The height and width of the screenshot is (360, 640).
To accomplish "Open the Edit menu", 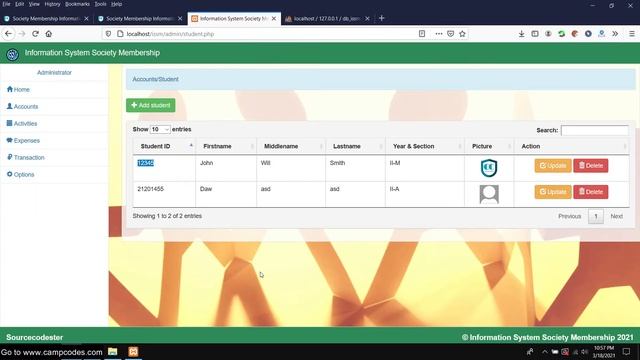I will pyautogui.click(x=20, y=4).
